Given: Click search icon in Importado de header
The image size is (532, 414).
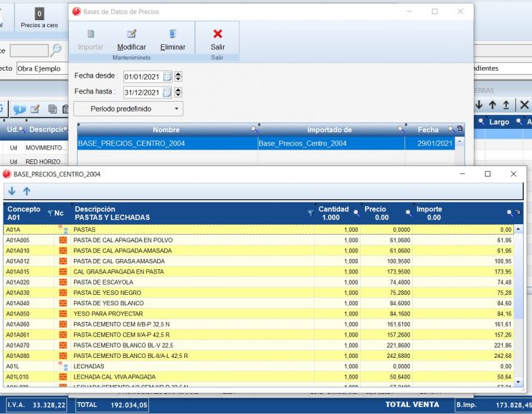Looking at the screenshot, I should click(401, 129).
